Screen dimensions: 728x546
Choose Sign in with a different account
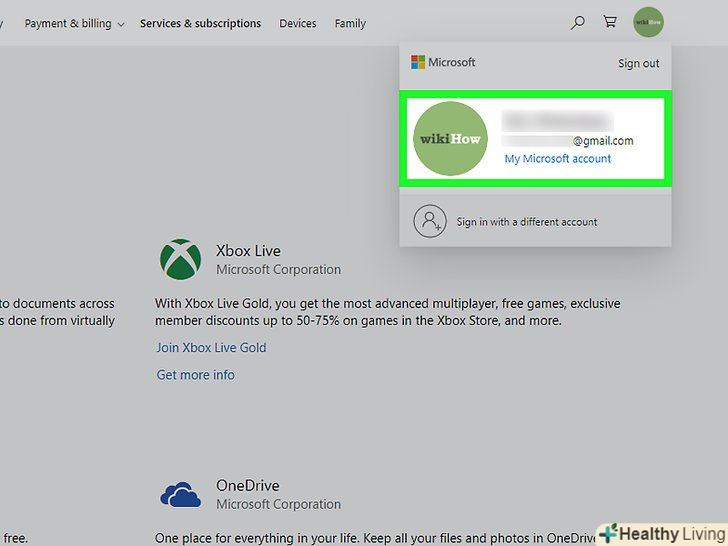[526, 222]
